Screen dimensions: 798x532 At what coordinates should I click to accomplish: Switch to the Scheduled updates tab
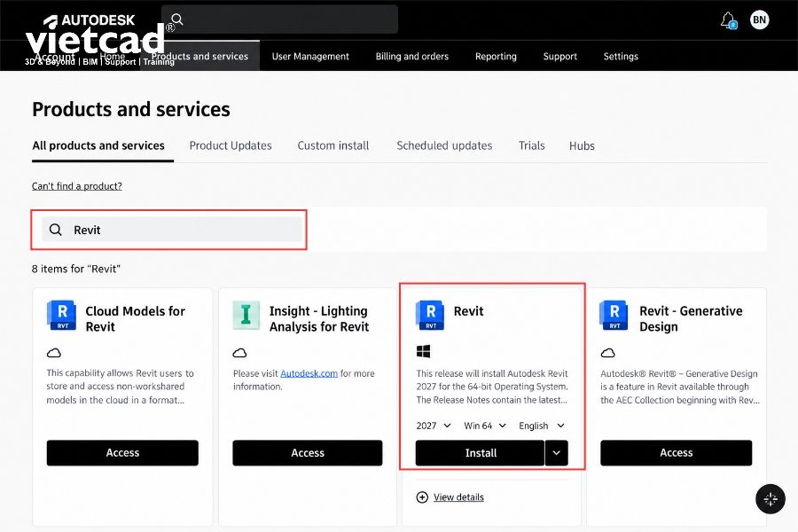click(x=444, y=145)
